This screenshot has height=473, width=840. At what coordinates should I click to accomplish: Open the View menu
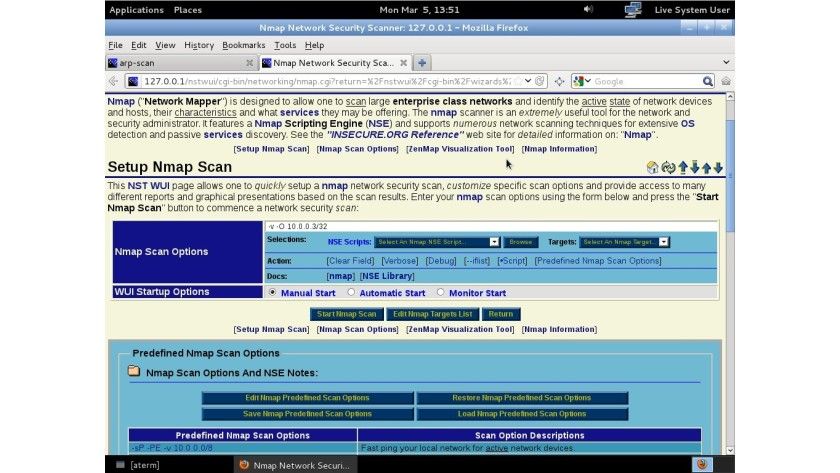tap(165, 45)
